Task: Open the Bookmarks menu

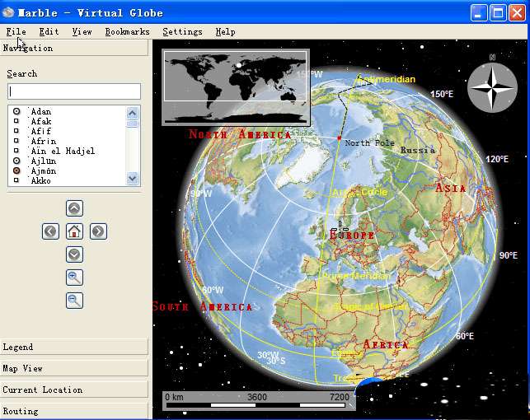Action: tap(127, 32)
